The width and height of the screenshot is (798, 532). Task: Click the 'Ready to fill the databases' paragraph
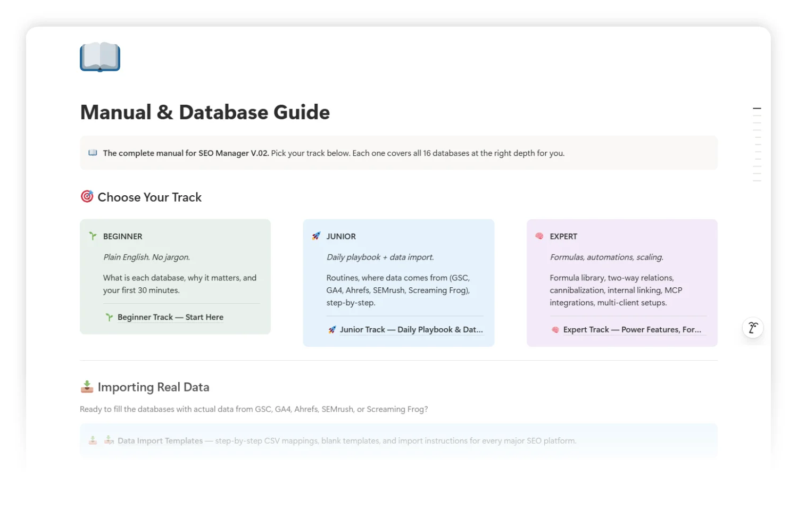click(254, 409)
